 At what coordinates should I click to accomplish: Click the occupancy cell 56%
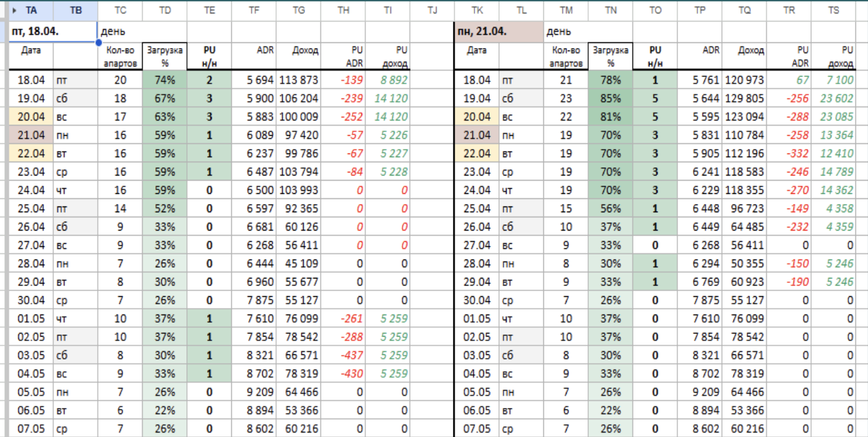610,208
